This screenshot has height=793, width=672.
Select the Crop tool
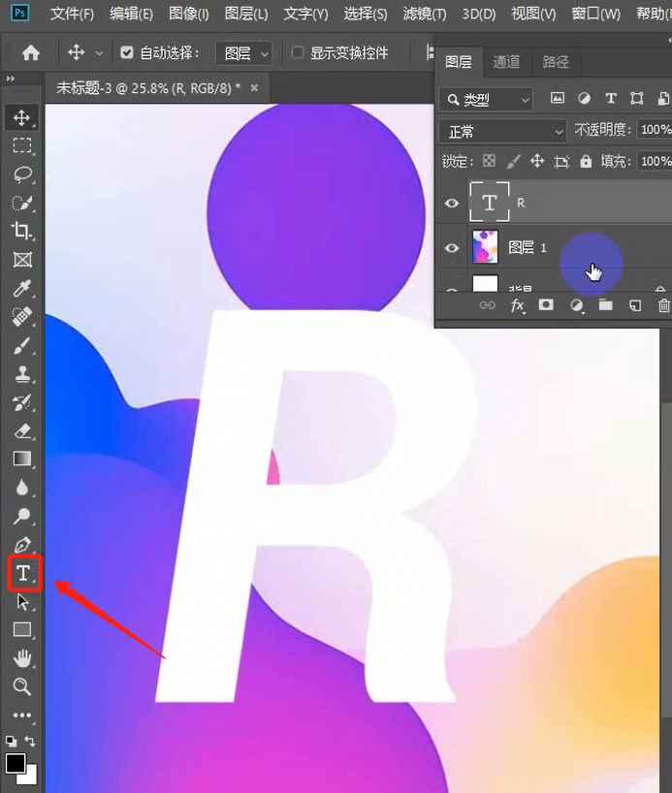tap(21, 231)
